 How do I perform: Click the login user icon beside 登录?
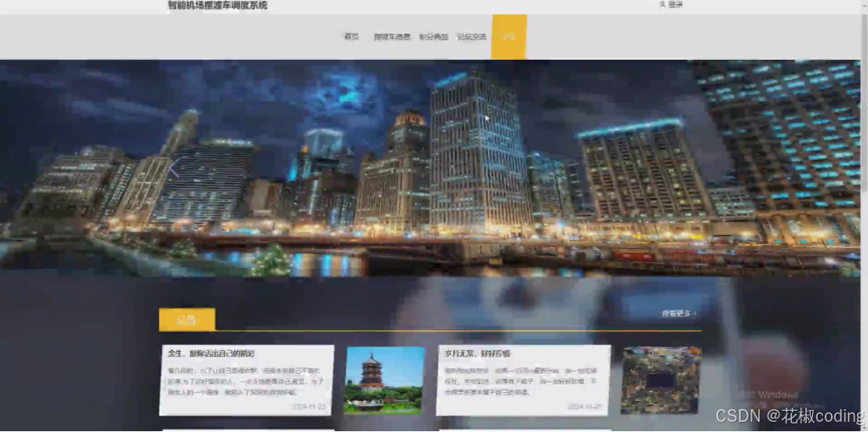tap(662, 5)
